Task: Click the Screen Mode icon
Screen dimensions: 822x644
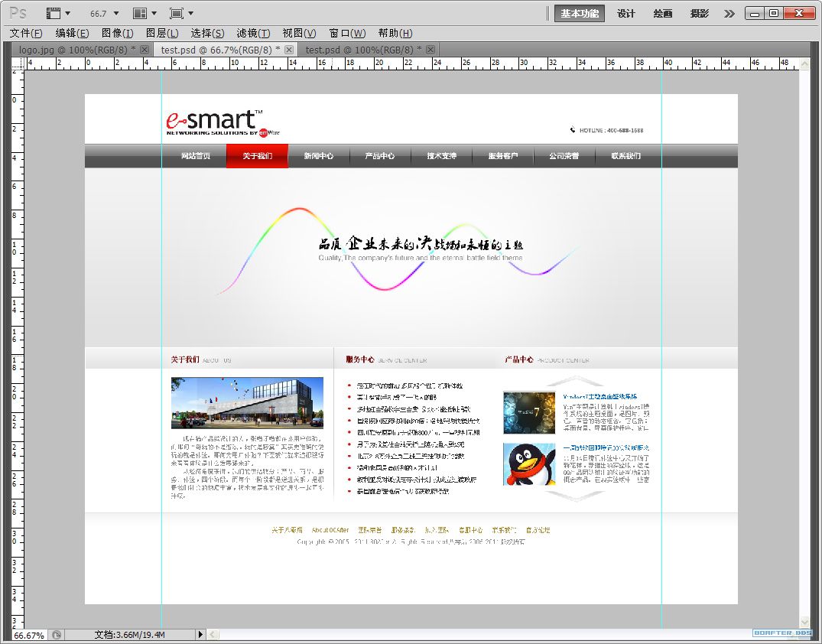Action: [x=177, y=13]
